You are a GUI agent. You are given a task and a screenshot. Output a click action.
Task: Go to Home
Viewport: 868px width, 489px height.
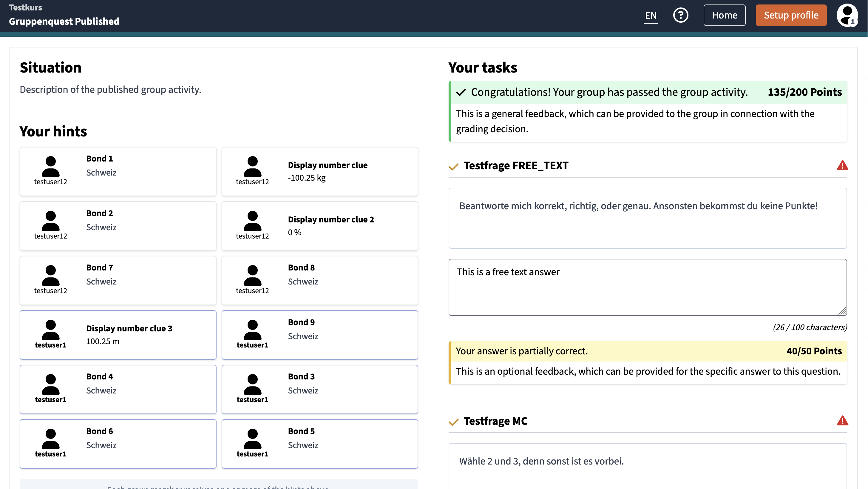[724, 15]
